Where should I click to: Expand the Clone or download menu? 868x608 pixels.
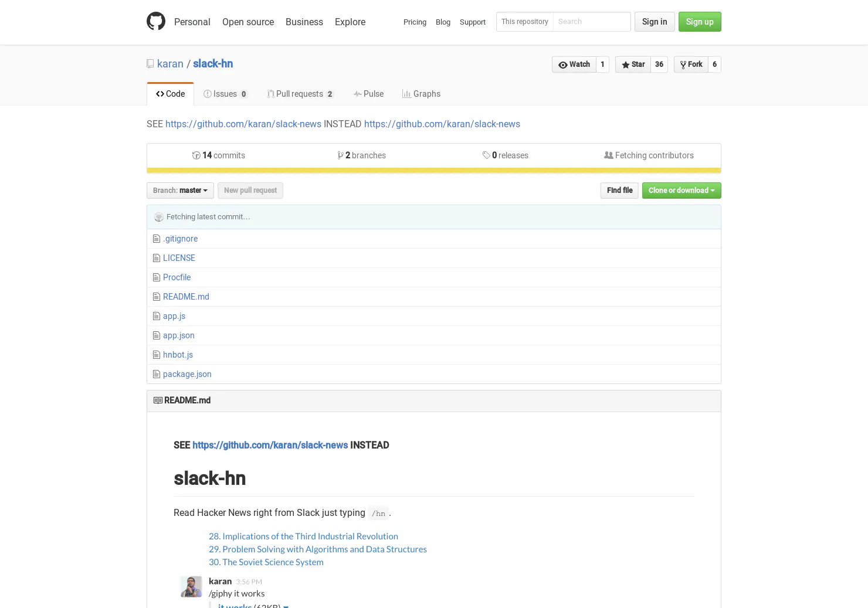681,191
